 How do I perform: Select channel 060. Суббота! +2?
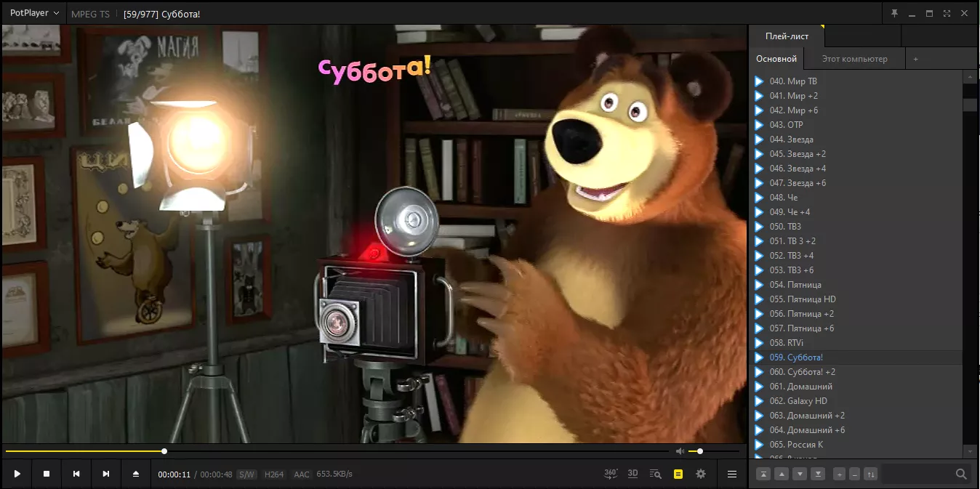[856, 372]
